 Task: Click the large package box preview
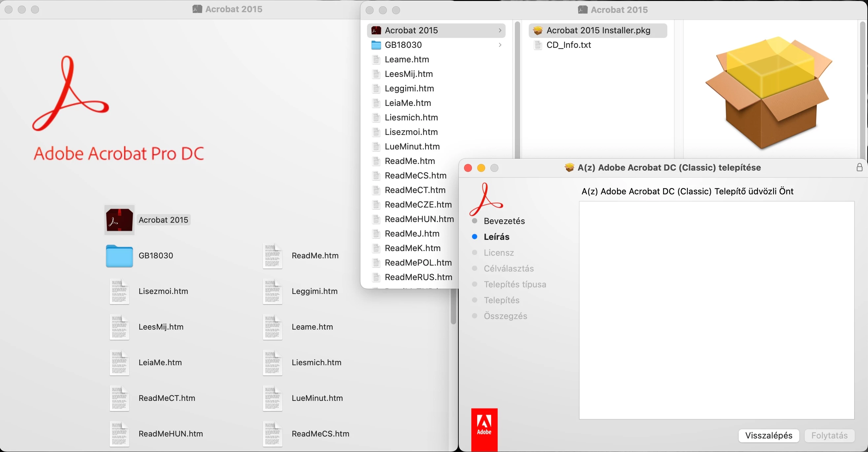[769, 93]
